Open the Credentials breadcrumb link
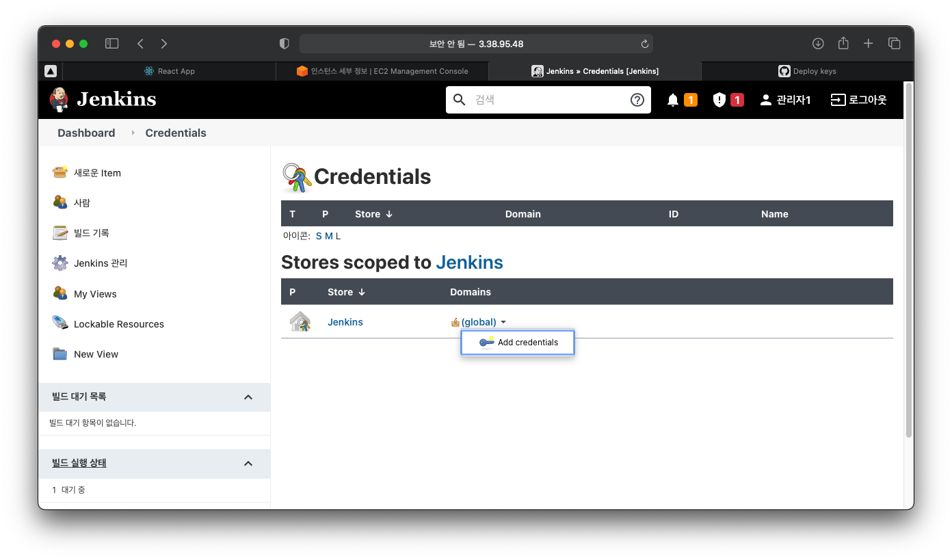 coord(176,133)
